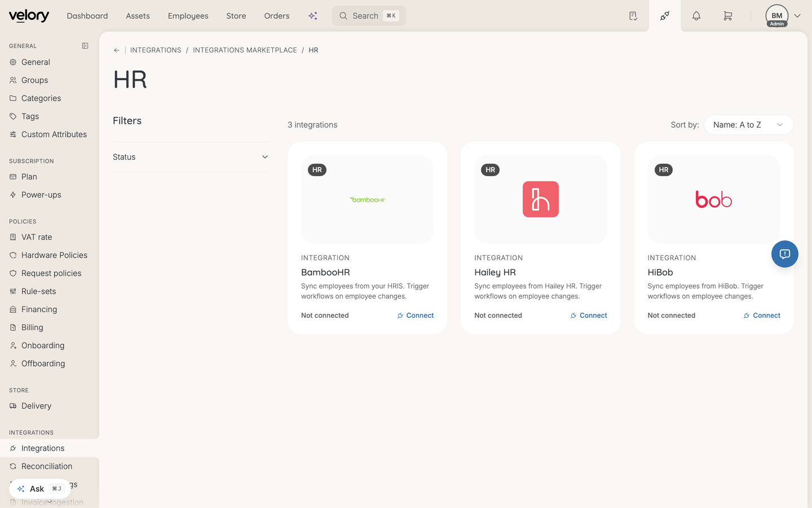Image resolution: width=812 pixels, height=508 pixels.
Task: Open the shopping cart
Action: (728, 16)
